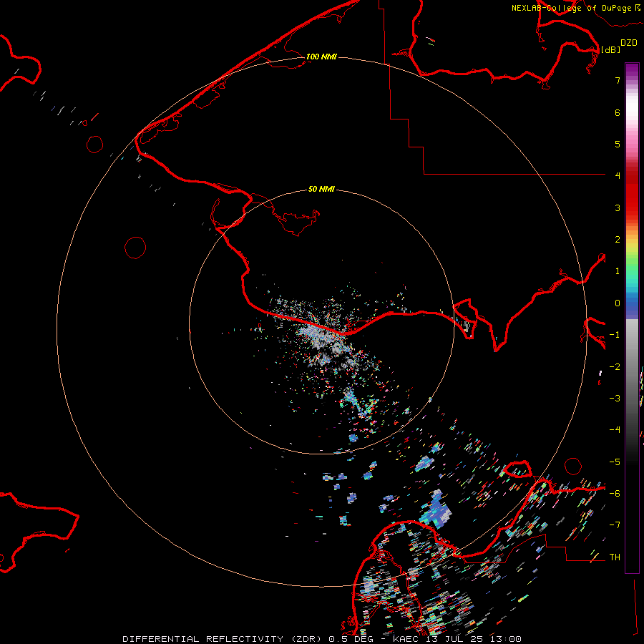
Task: Click the "[dB]" unit label
Action: [x=610, y=50]
